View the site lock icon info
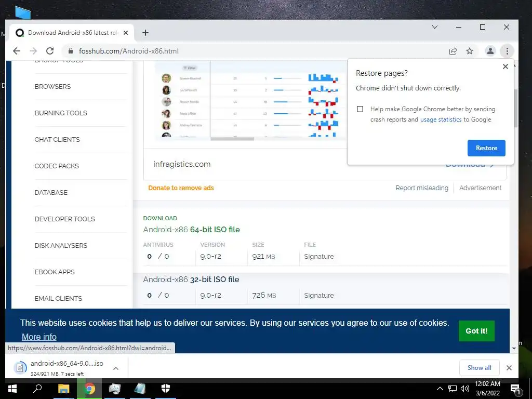This screenshot has height=399, width=532. pos(71,51)
